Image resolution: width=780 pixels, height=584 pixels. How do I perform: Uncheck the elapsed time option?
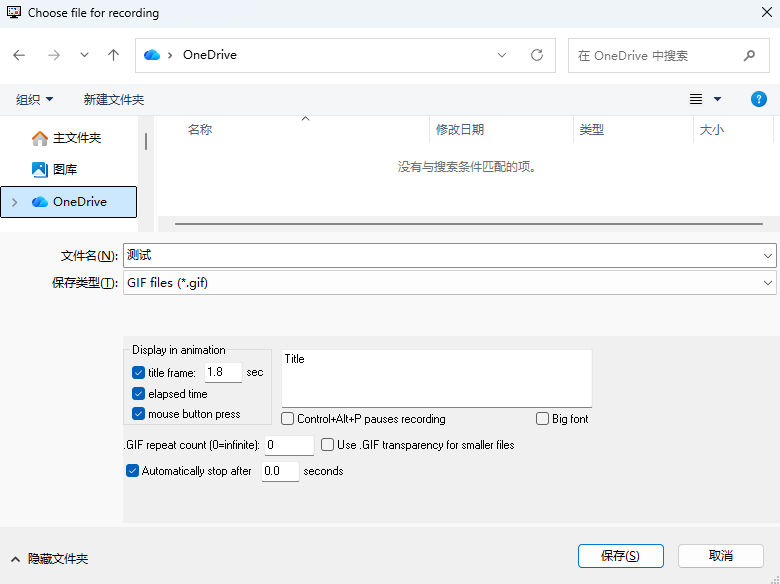[139, 394]
